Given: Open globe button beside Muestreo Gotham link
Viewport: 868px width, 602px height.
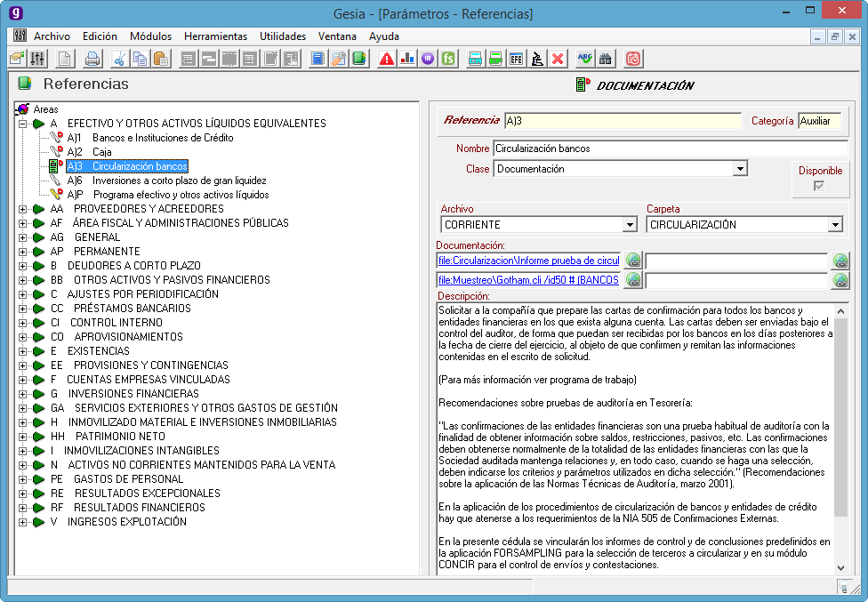Looking at the screenshot, I should (632, 280).
